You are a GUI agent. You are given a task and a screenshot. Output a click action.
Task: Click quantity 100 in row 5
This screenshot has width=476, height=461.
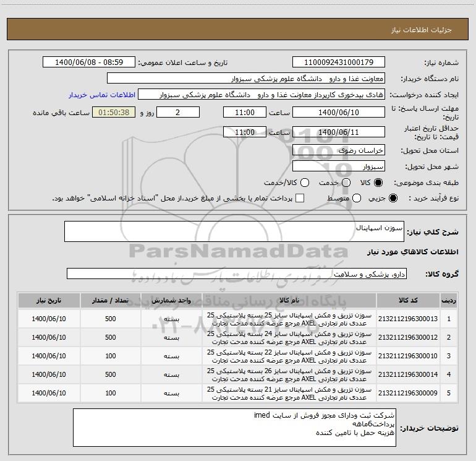111,393
